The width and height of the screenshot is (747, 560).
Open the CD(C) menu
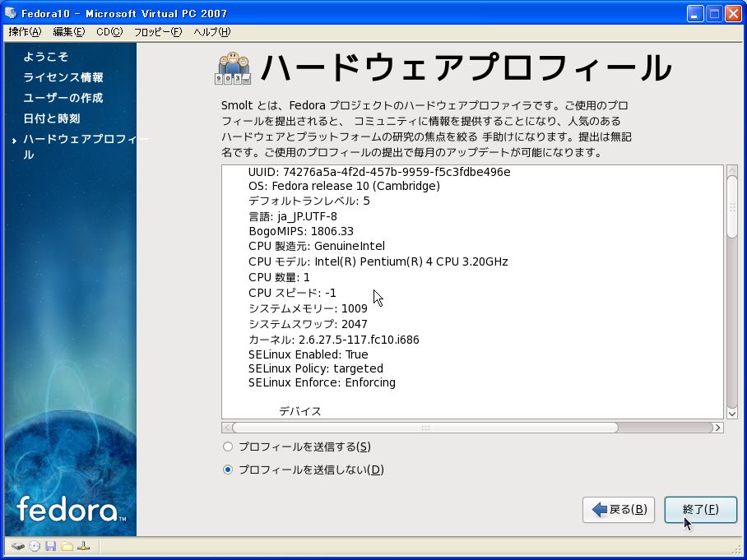(109, 32)
